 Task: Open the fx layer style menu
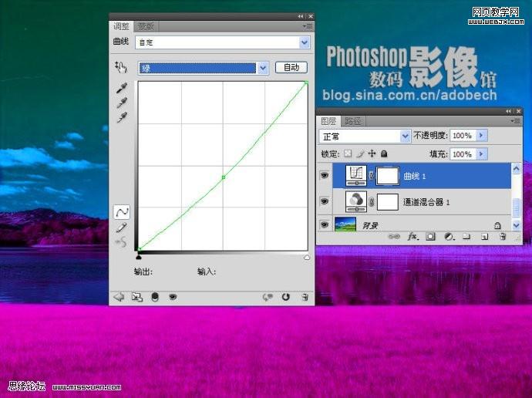pos(412,237)
